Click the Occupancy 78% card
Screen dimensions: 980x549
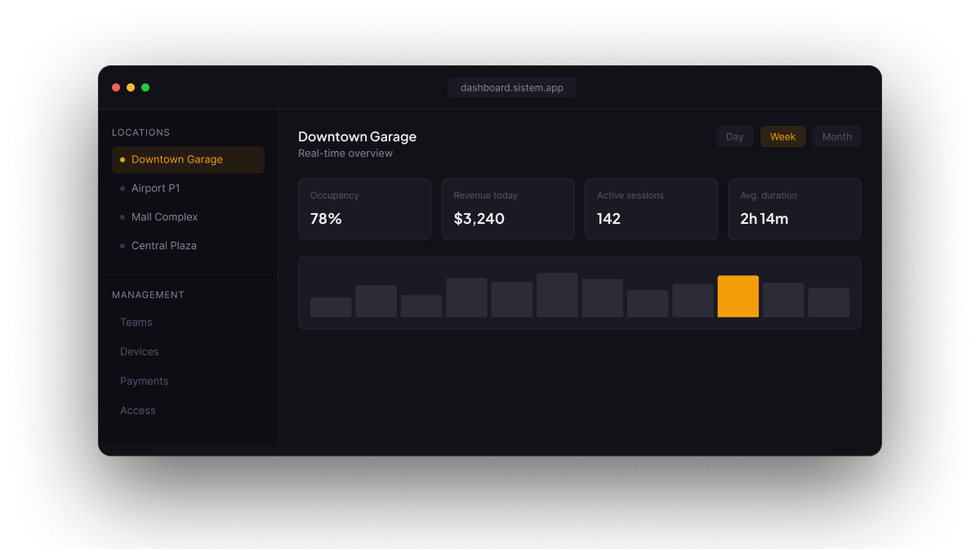point(365,209)
